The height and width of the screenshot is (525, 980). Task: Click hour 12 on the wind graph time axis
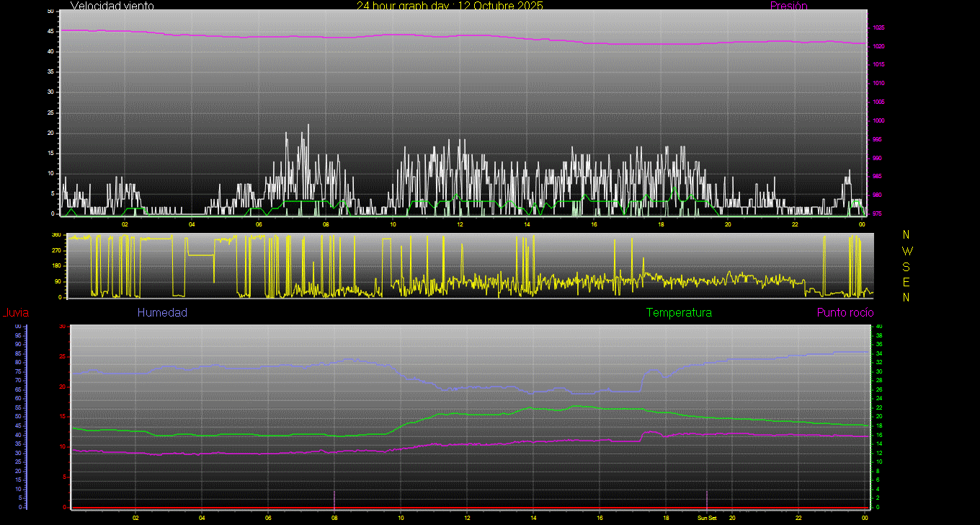[460, 224]
